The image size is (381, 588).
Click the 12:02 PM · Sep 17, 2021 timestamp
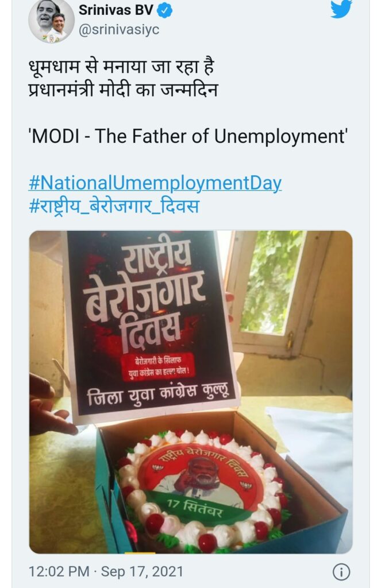point(106,572)
